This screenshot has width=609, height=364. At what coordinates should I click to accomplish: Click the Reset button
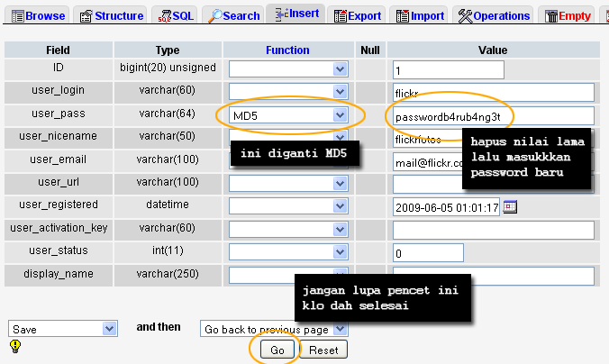[x=323, y=350]
